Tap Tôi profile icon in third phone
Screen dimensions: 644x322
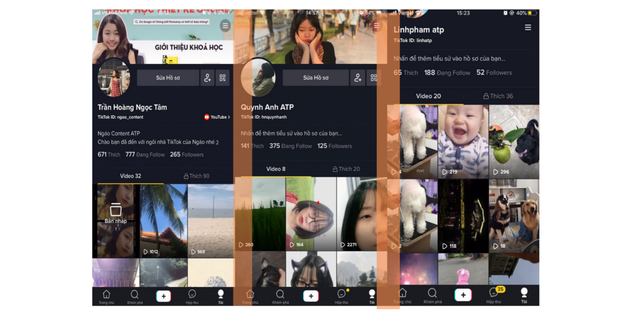524,295
